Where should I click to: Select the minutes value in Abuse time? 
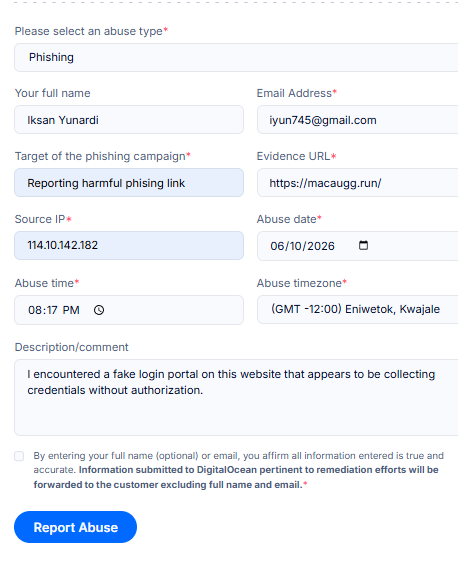[x=52, y=310]
